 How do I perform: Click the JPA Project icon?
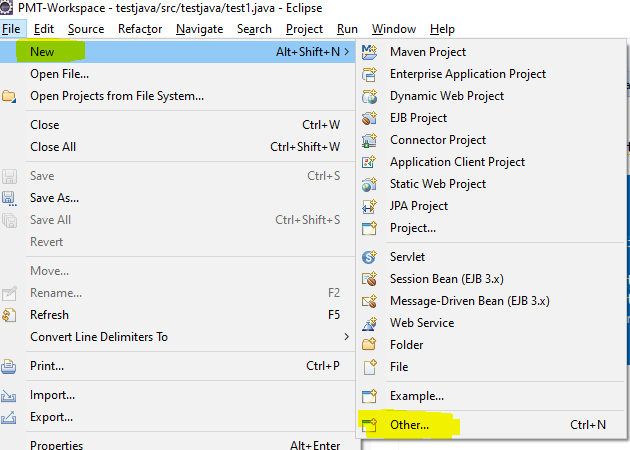tap(369, 206)
